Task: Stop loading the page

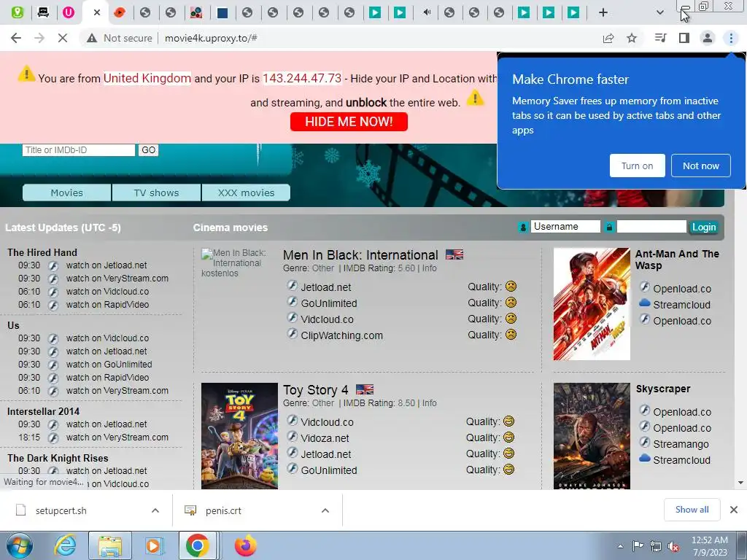Action: 63,38
